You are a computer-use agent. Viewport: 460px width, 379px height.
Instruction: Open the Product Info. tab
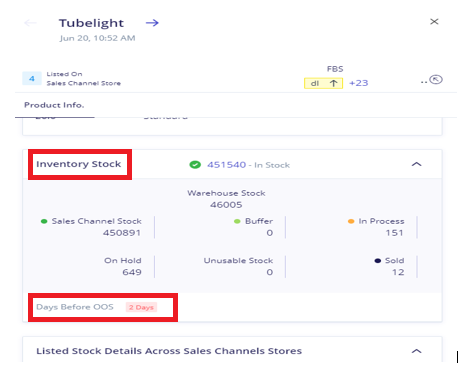tap(54, 105)
